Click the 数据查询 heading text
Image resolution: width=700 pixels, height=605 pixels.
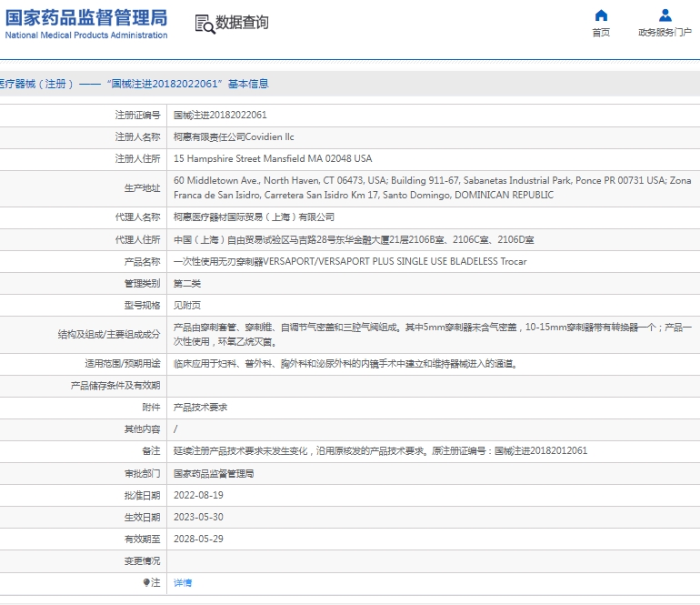point(242,23)
